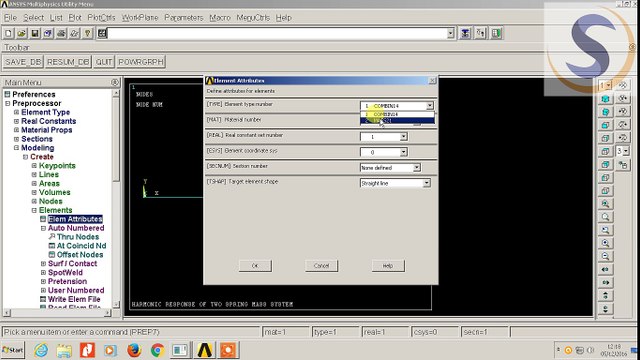This screenshot has height=360, width=640.
Task: Open Internet Explorer from the taskbar
Action: (41, 350)
